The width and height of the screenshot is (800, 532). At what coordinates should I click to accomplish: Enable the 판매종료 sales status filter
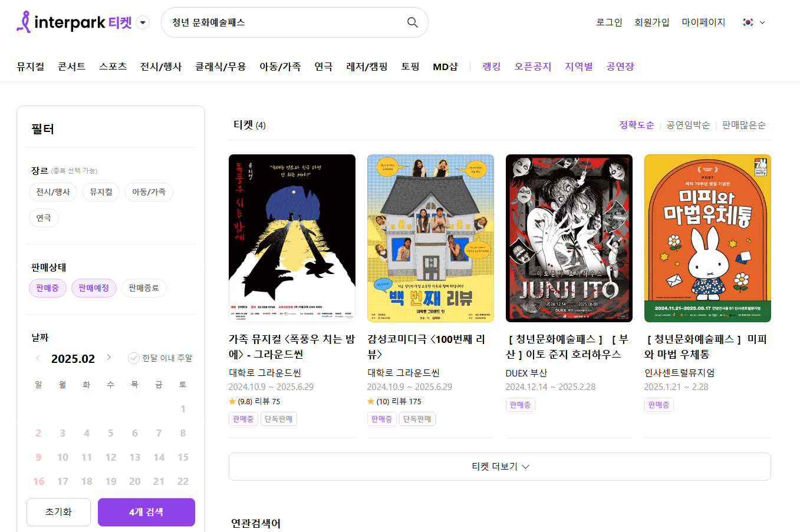[x=144, y=288]
